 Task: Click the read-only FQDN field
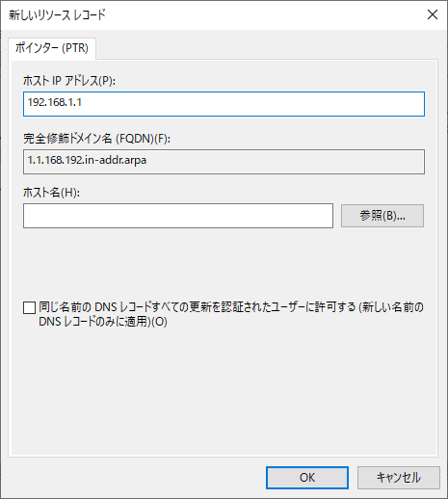224,162
